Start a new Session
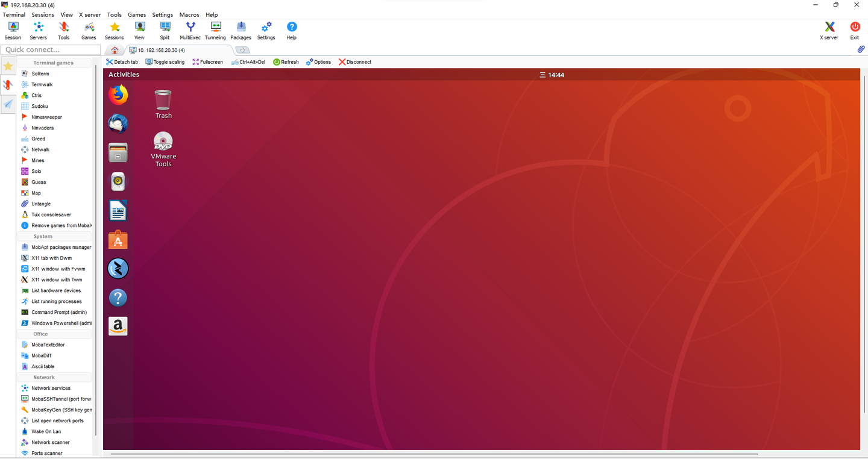Viewport: 868px width, 459px height. (x=13, y=28)
